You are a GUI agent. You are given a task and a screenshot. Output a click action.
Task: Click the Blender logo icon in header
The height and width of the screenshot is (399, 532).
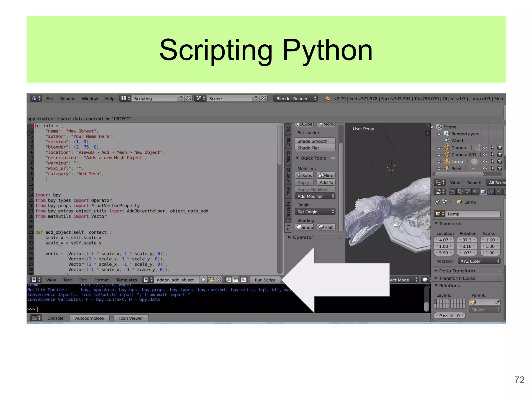click(327, 98)
